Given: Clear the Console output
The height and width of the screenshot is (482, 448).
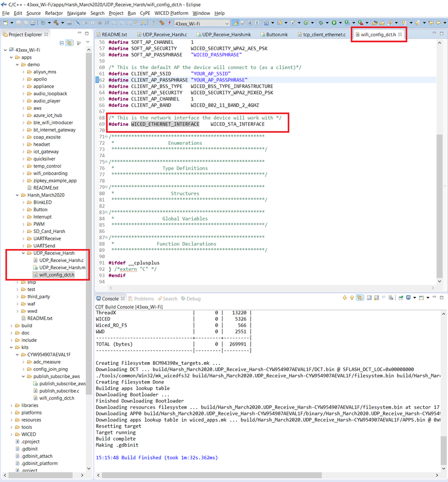Looking at the screenshot, I should coord(390,298).
